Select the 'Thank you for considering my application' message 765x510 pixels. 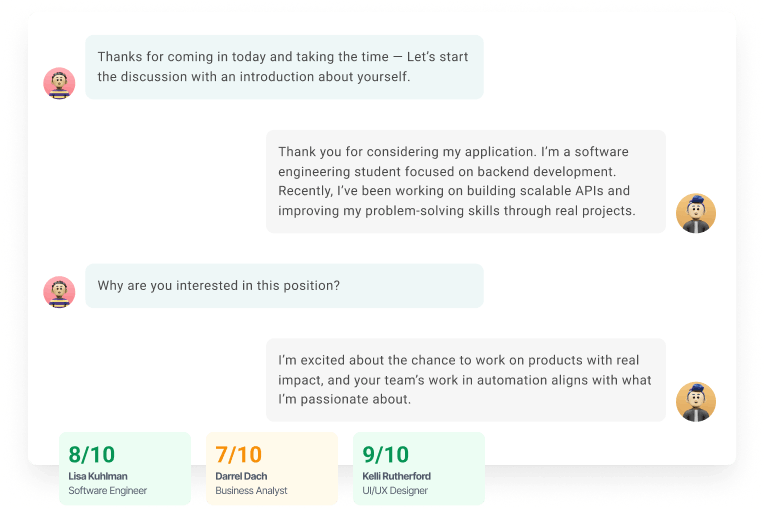pyautogui.click(x=465, y=181)
